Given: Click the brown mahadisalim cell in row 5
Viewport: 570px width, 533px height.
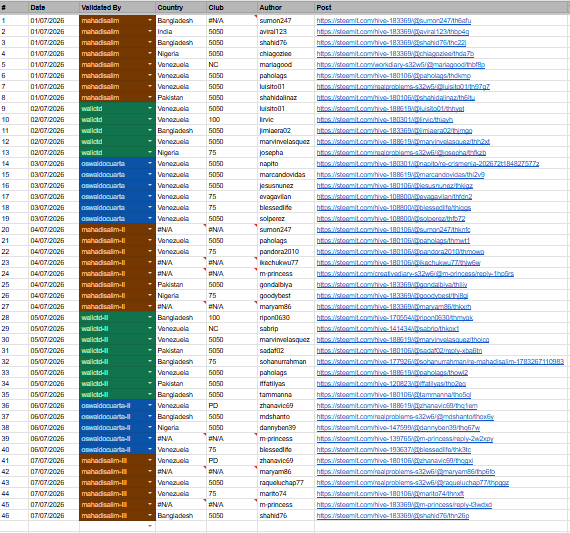Looking at the screenshot, I should coord(117,65).
